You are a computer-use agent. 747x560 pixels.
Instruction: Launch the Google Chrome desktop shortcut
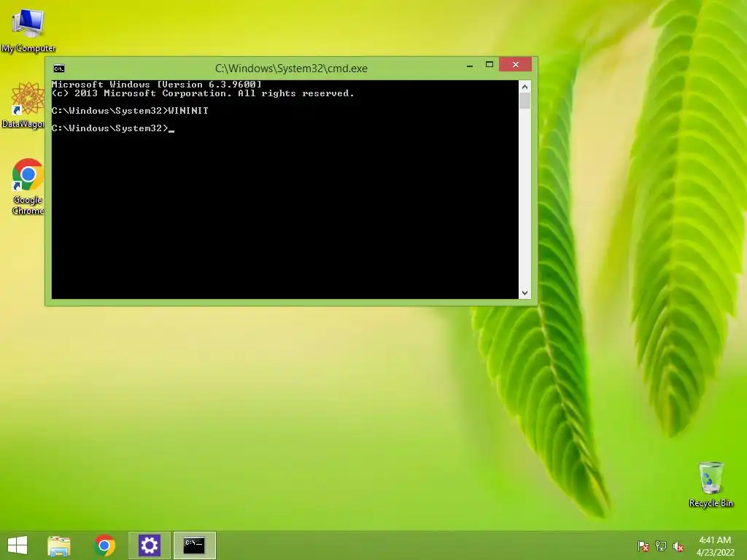click(x=27, y=186)
